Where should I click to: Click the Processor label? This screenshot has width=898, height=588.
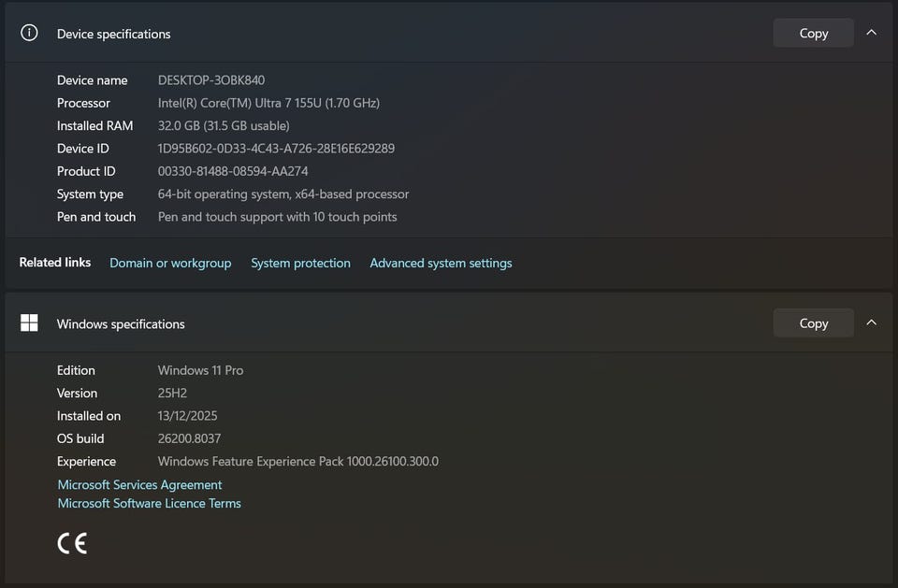[x=83, y=103]
